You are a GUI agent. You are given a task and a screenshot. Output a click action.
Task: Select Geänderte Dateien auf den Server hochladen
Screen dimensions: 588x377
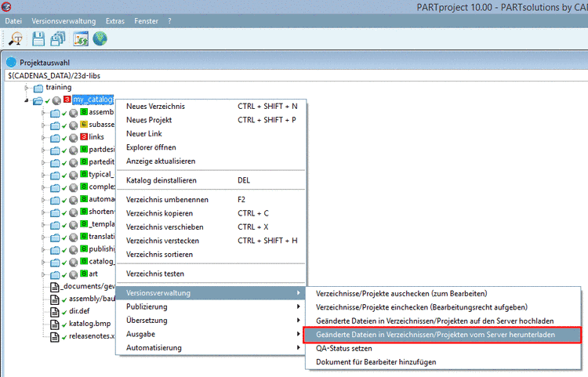(x=443, y=321)
